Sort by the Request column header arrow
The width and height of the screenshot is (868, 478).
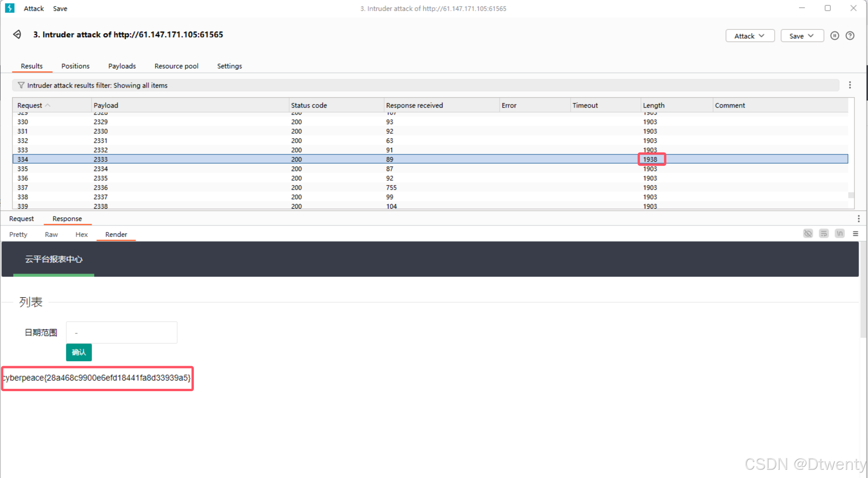pos(48,105)
